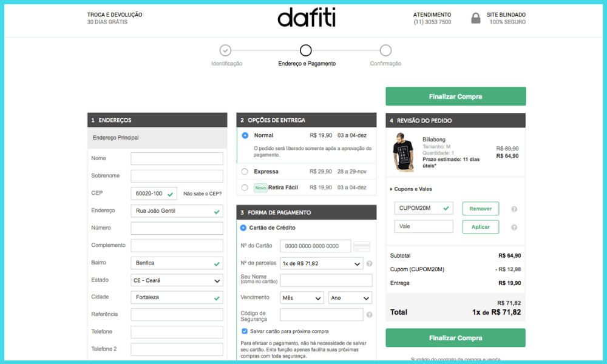Select Cartão de Crédito as payment method
Image resolution: width=607 pixels, height=364 pixels.
[243, 227]
